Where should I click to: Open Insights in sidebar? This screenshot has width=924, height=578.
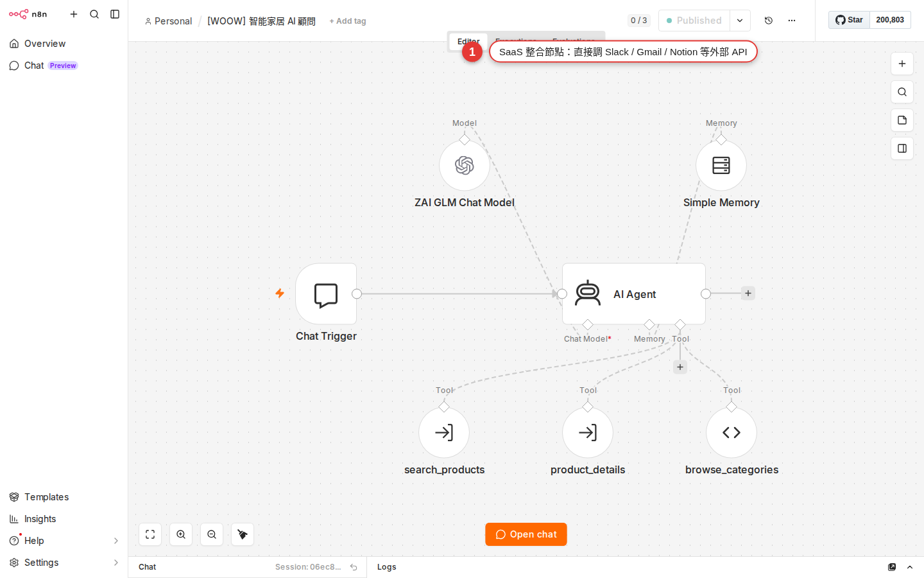coord(64,519)
